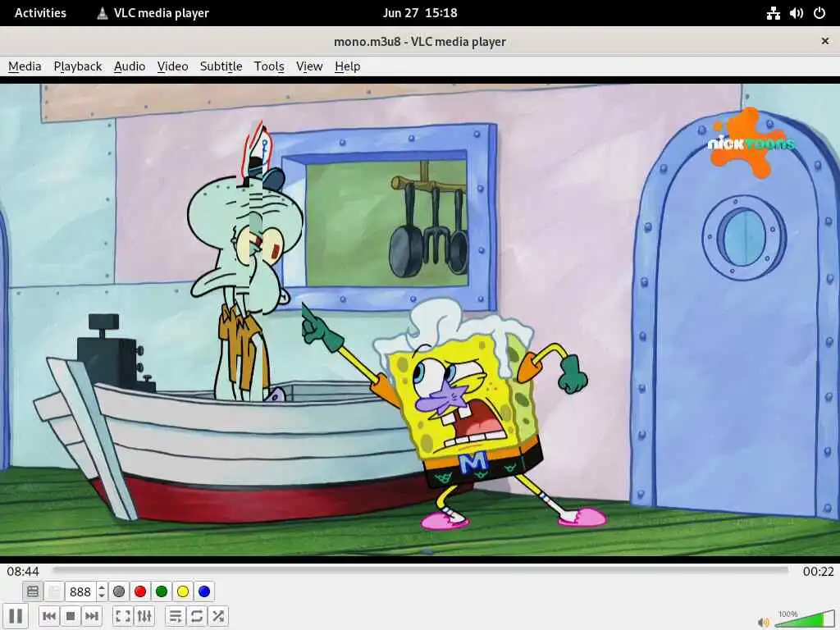Open the Media menu
Screen dimensions: 840x630
pos(25,66)
